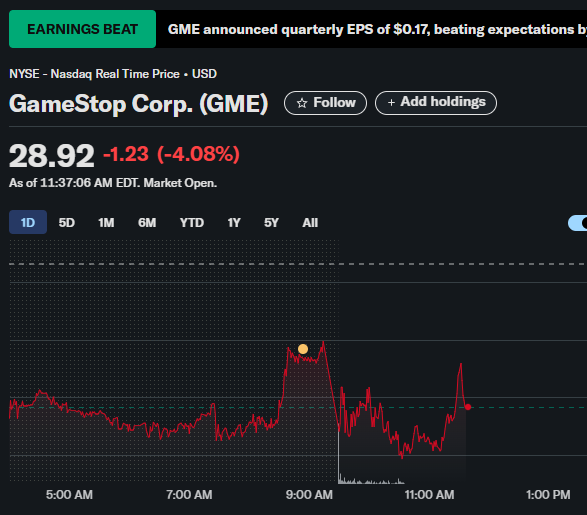Follow GameStop Corp. stock
Screen dimensions: 587x515
pos(325,103)
